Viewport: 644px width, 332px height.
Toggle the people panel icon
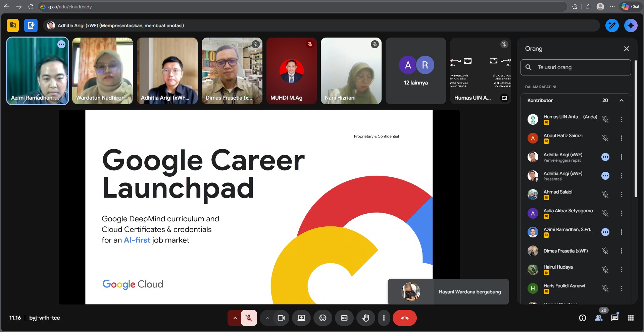599,318
